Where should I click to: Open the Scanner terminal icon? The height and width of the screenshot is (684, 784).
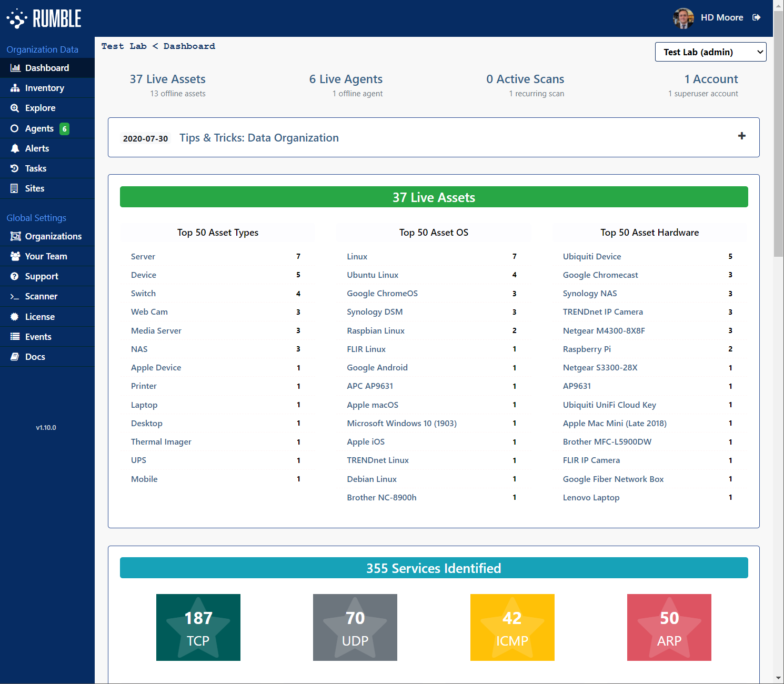pos(15,296)
